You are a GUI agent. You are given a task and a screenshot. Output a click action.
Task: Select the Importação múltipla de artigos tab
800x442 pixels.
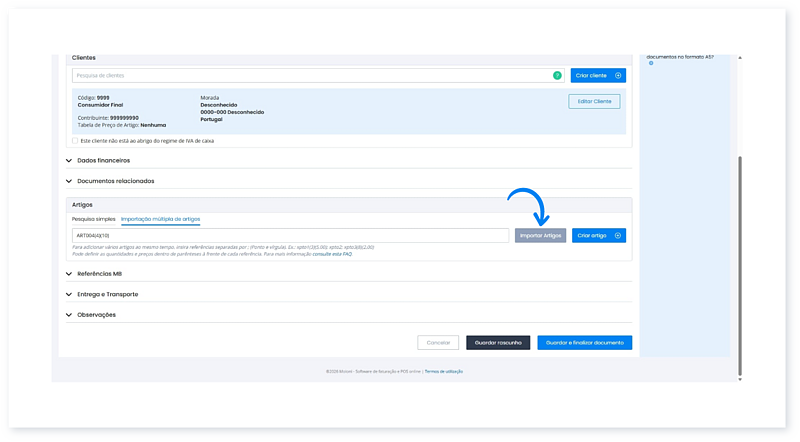160,218
